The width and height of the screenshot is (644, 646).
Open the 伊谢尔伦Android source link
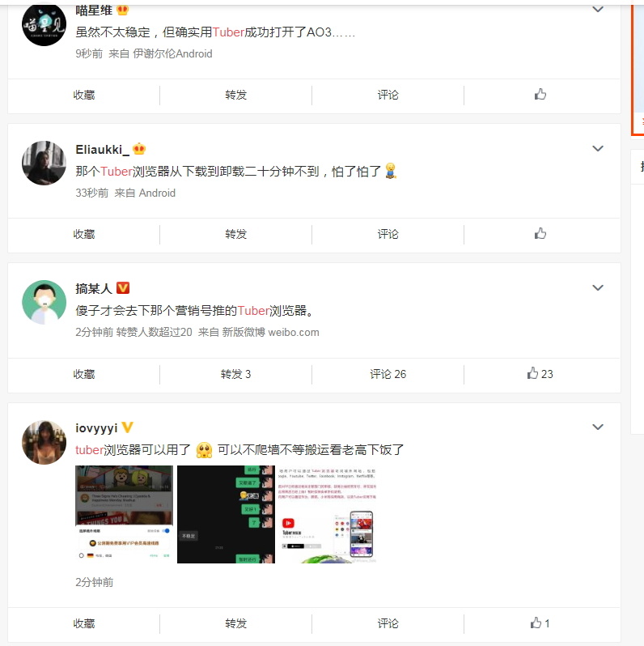click(x=172, y=53)
